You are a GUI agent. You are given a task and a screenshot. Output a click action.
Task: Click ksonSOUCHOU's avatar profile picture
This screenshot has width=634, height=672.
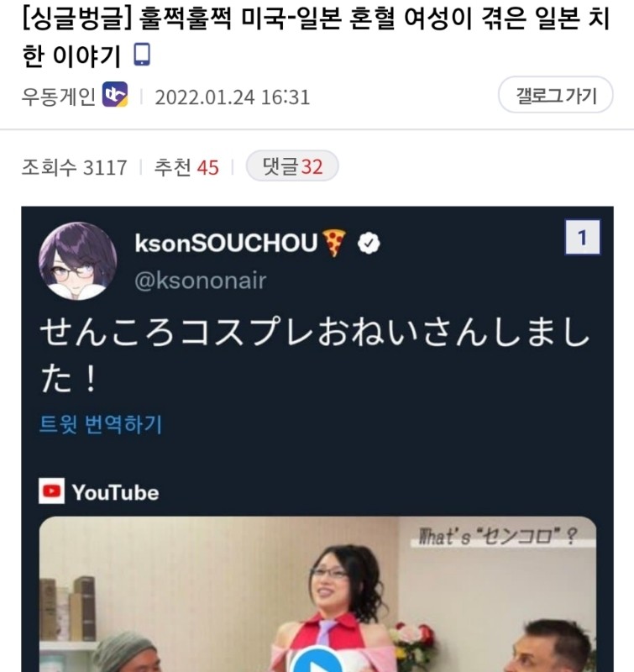77,260
